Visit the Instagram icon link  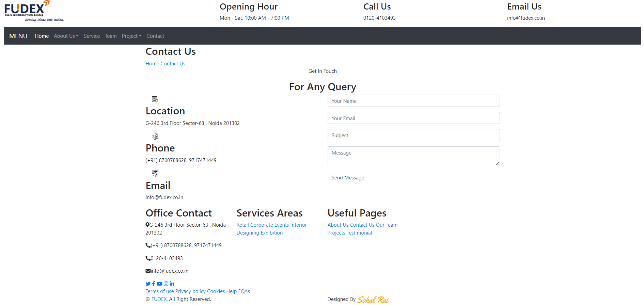pos(166,284)
